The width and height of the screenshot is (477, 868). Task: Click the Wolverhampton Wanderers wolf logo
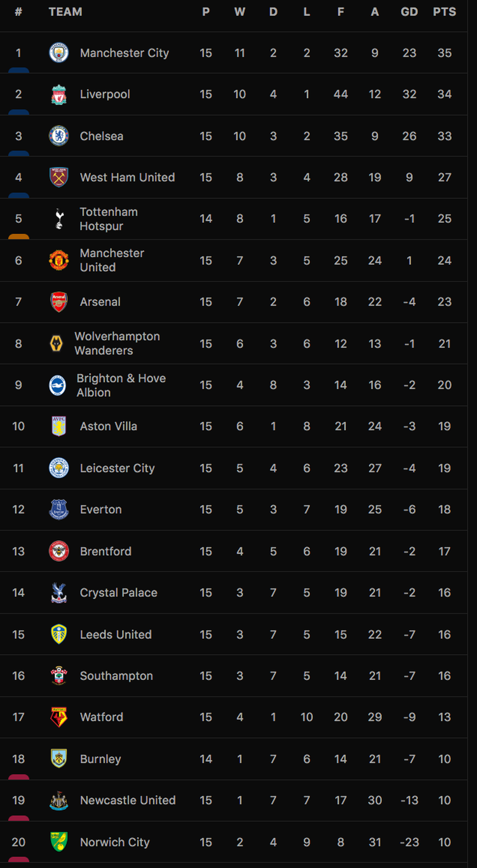tap(56, 343)
